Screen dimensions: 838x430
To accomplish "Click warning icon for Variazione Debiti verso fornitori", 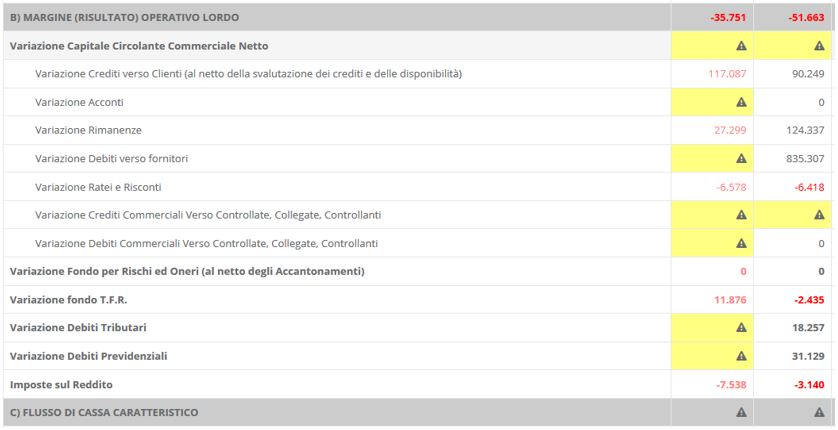I will click(741, 158).
